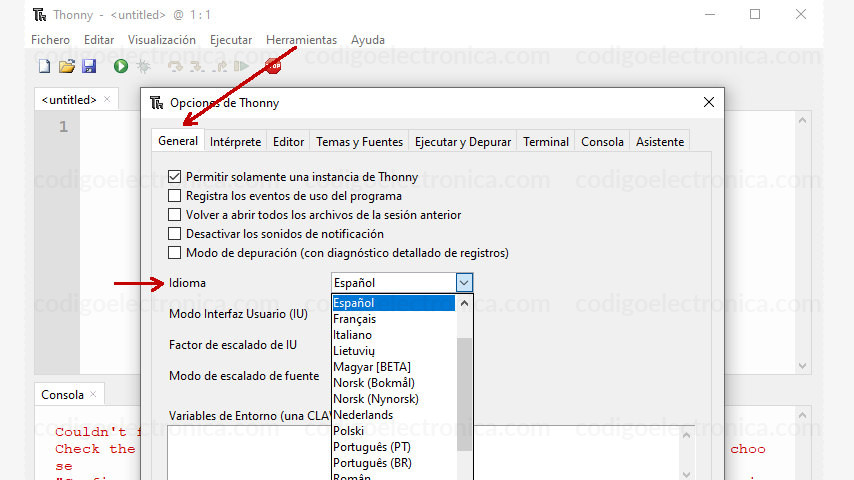Minimize the Thonny main window
The height and width of the screenshot is (480, 854).
coord(710,15)
